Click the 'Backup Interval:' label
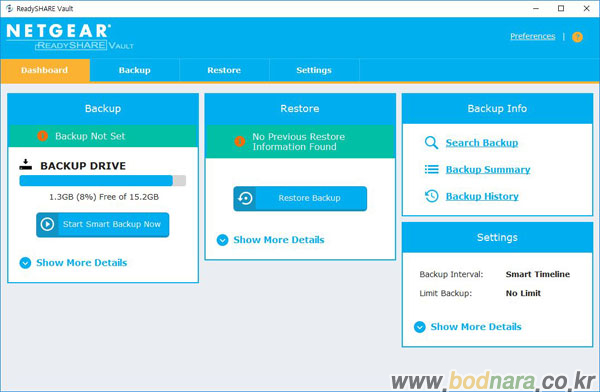 (451, 274)
